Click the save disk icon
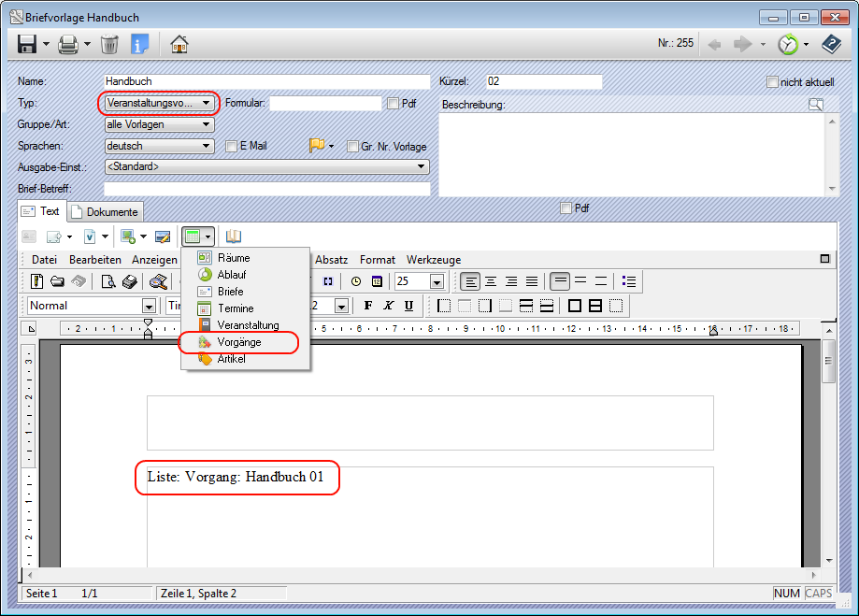The height and width of the screenshot is (616, 859). pos(26,44)
